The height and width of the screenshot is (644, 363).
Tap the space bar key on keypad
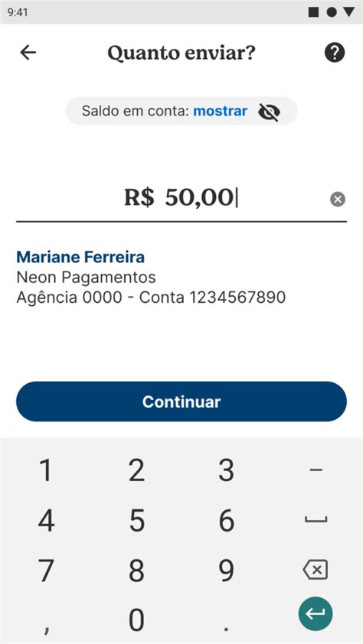click(x=316, y=520)
